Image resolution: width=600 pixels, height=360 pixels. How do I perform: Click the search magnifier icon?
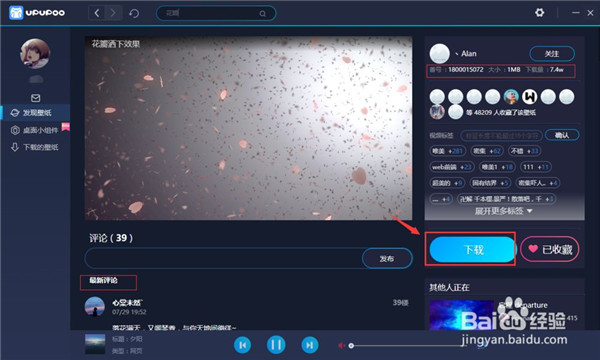[262, 13]
